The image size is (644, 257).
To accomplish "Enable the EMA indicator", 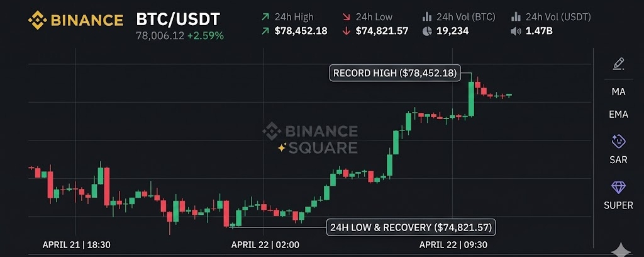I will click(x=618, y=115).
